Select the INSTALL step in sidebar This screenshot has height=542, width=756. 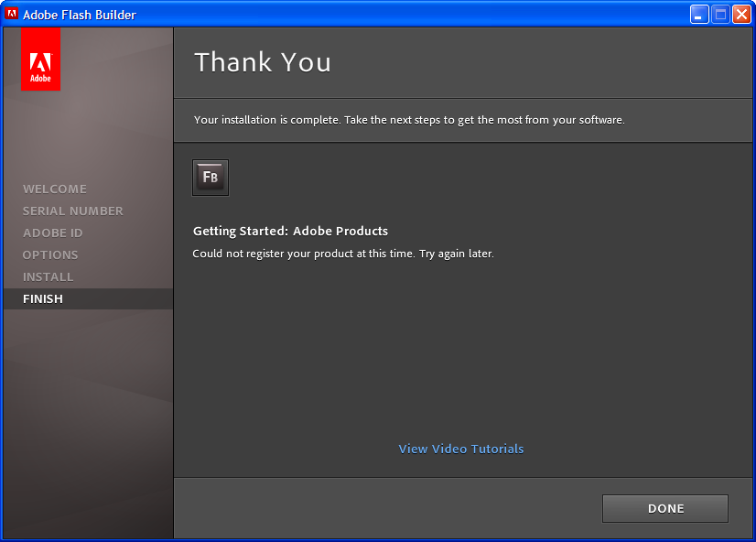(x=49, y=276)
